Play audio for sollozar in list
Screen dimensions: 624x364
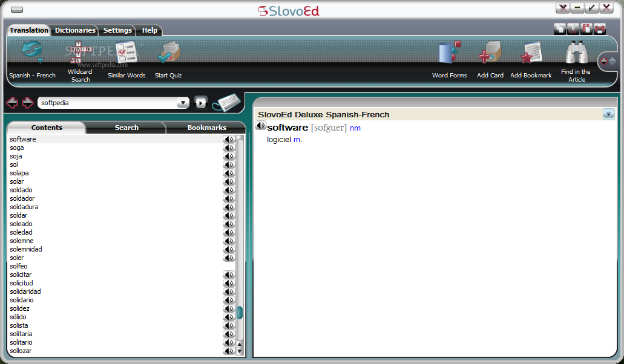coord(229,351)
